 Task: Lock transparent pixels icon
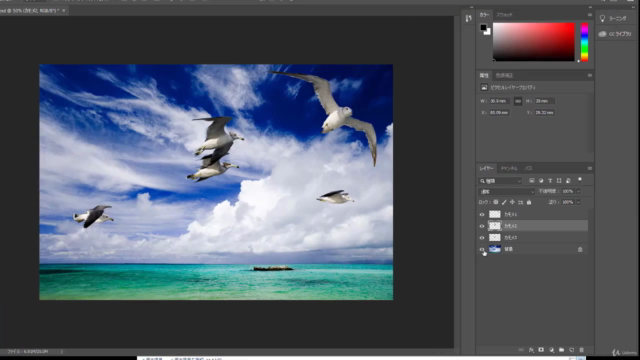pos(496,202)
